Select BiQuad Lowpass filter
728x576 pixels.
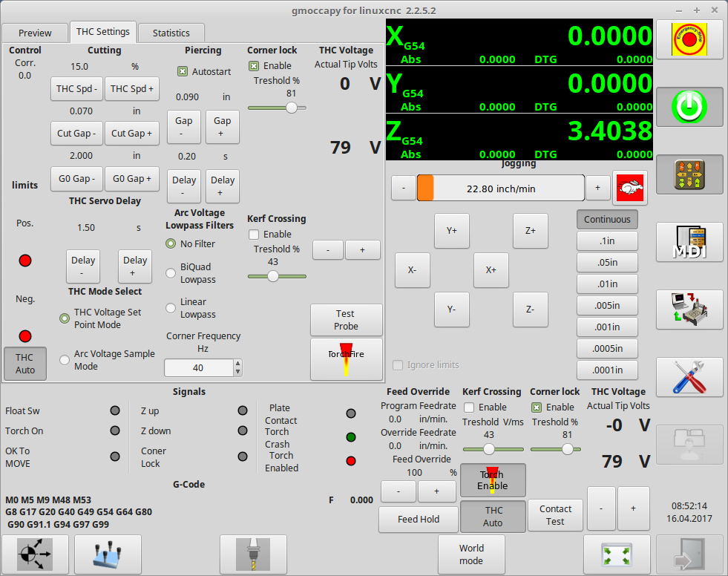pyautogui.click(x=171, y=273)
